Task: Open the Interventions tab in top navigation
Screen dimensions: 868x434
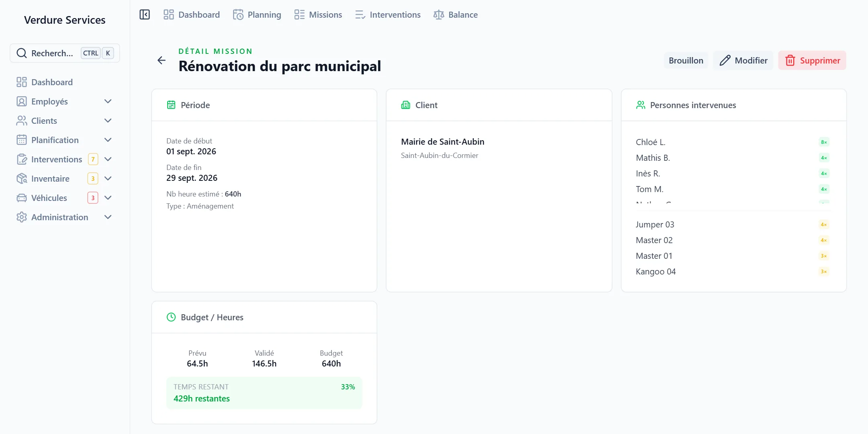Action: [388, 15]
